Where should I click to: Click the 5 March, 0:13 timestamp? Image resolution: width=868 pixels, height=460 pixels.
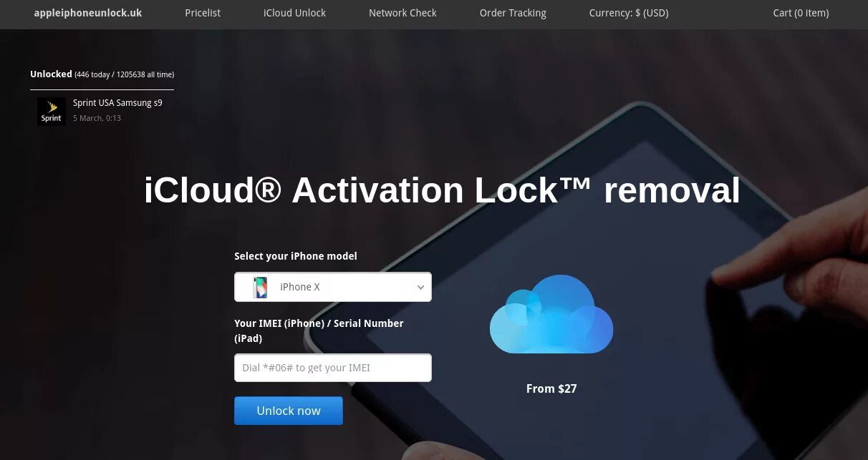coord(97,118)
